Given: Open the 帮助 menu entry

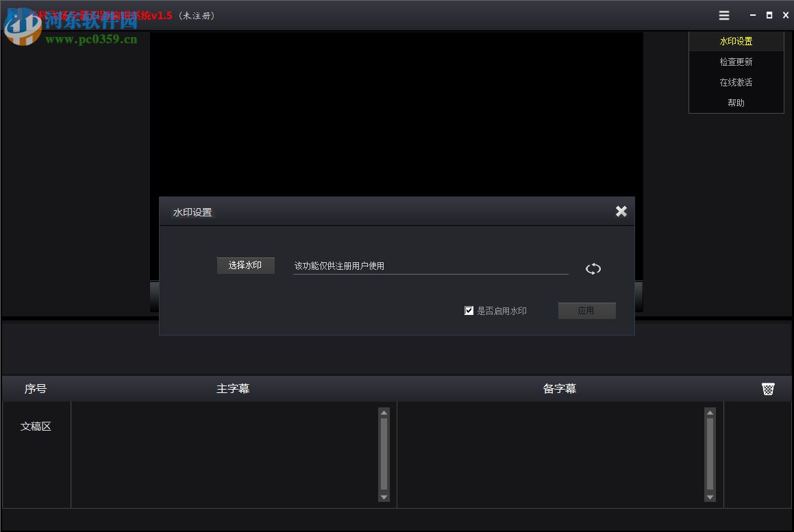Looking at the screenshot, I should click(736, 102).
